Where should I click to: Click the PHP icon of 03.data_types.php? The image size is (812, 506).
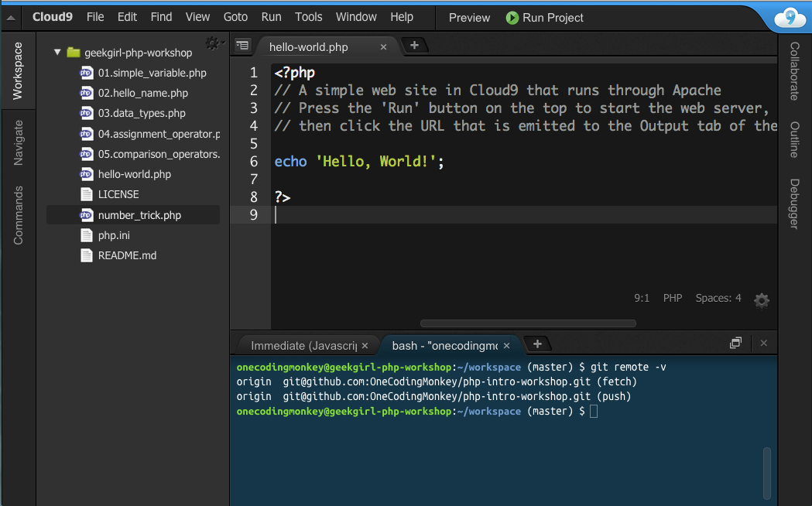(86, 113)
